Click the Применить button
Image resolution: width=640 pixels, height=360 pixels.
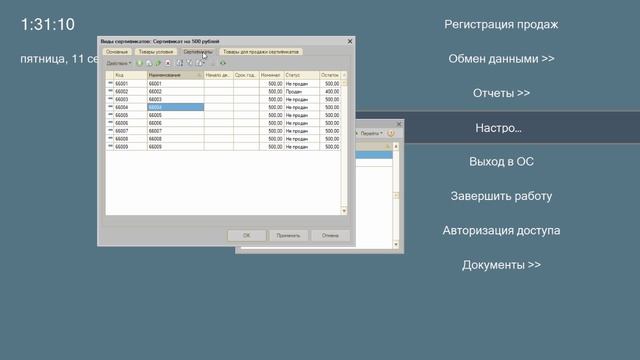(x=288, y=236)
